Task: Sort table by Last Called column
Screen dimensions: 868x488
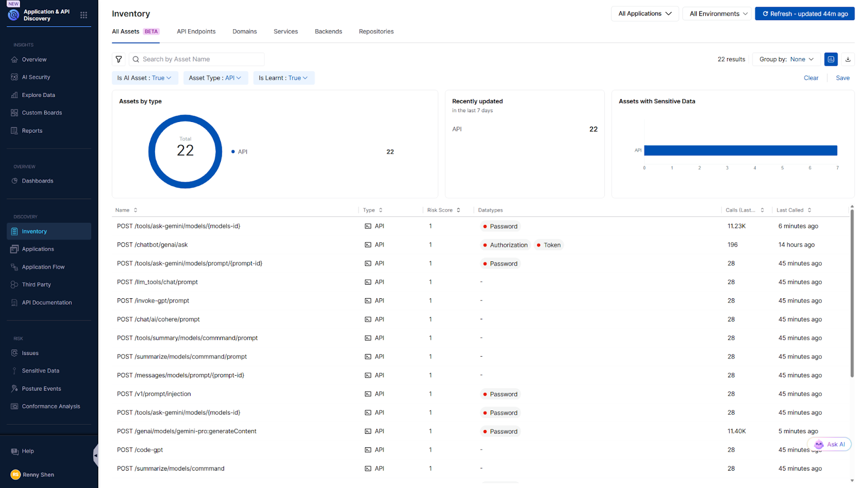Action: point(793,210)
